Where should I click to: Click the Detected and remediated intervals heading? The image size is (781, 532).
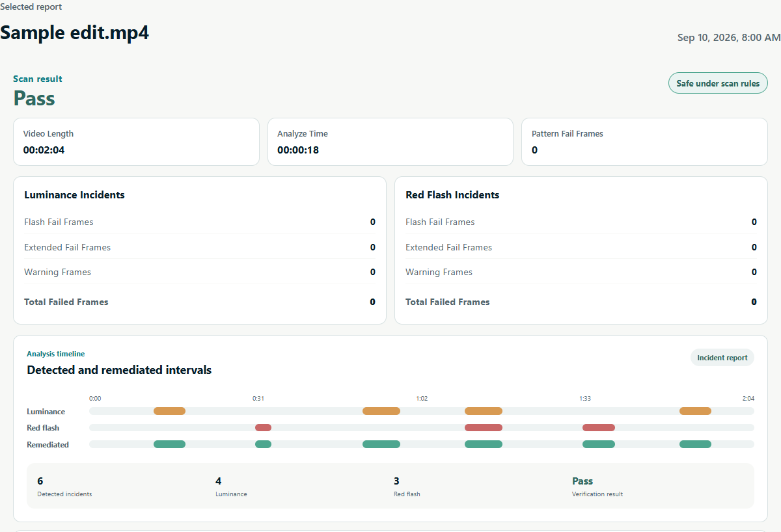pos(119,370)
